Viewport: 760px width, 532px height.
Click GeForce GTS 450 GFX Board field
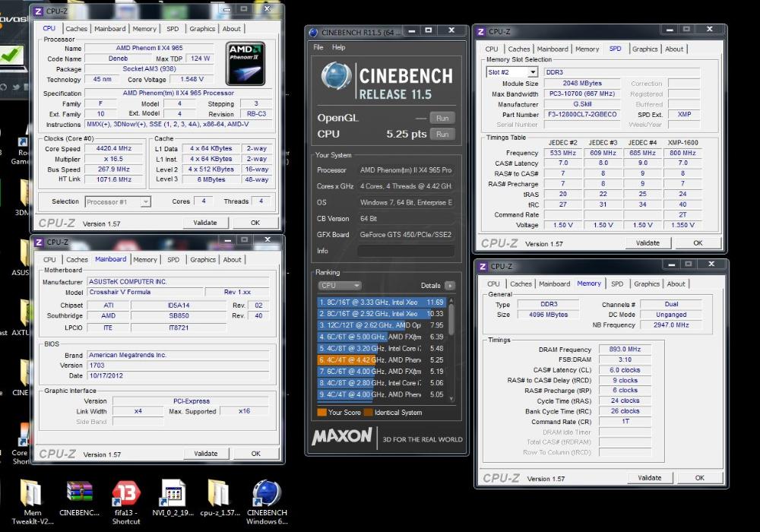pos(406,235)
